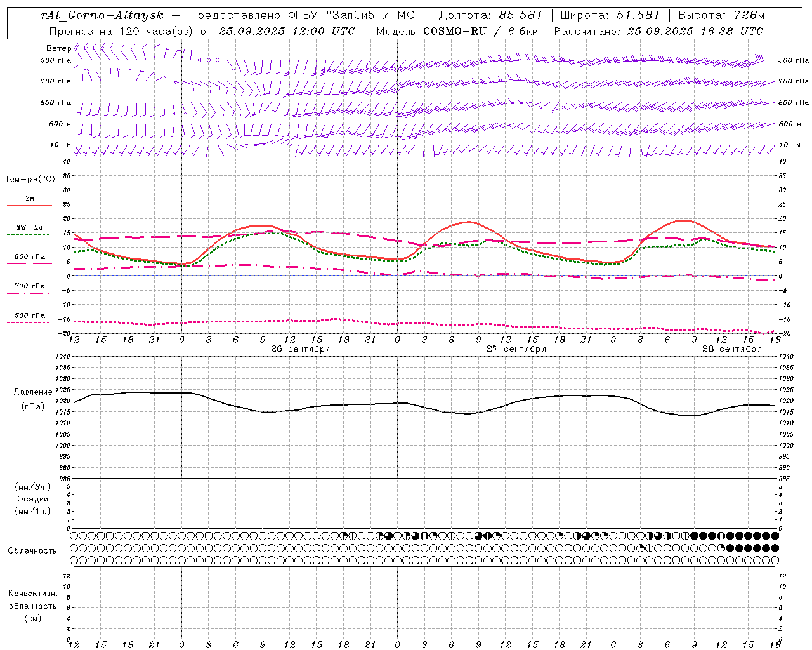Click the Ветер wind section label
Viewport: 812px width, 650px height.
coord(58,48)
